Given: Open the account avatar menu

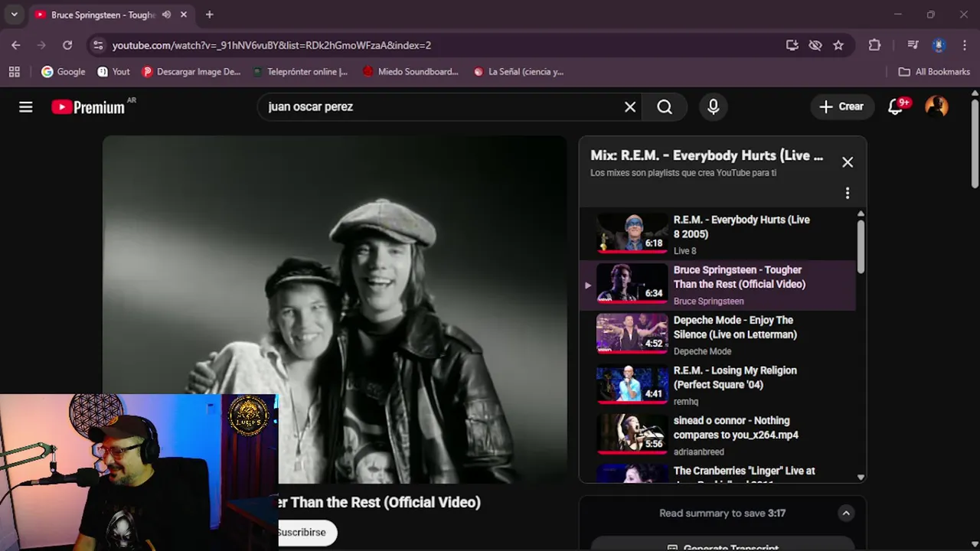Looking at the screenshot, I should click(936, 107).
